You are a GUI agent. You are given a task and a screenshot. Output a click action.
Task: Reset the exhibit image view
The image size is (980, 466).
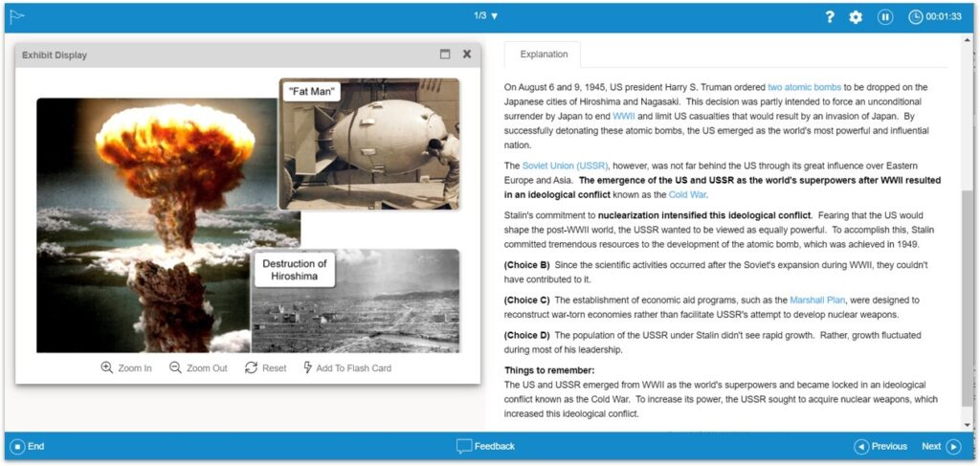tap(265, 367)
